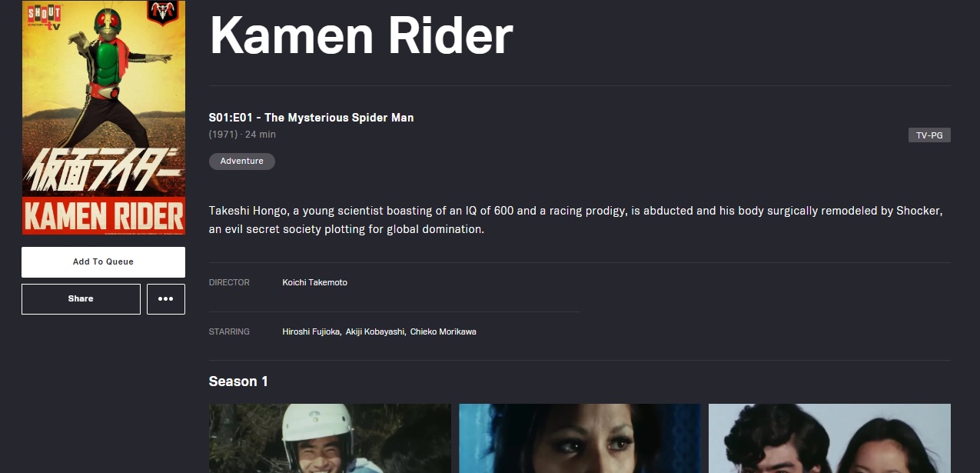
Task: Open director Koichi Takemoto link
Action: (314, 282)
